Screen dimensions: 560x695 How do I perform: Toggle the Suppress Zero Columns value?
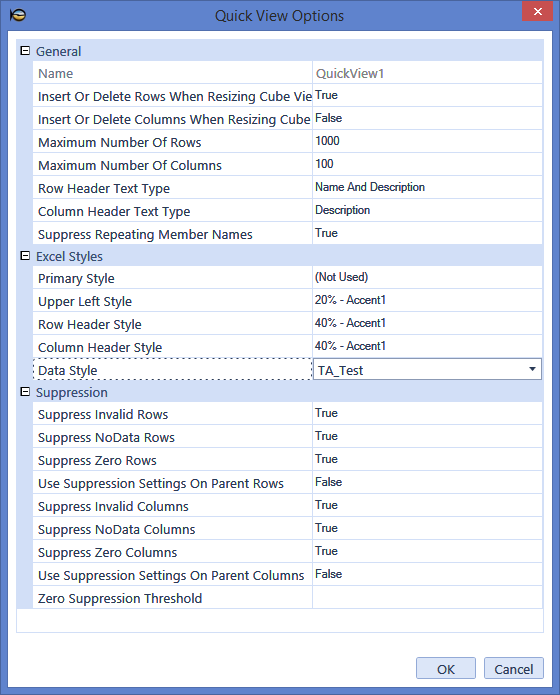[427, 551]
